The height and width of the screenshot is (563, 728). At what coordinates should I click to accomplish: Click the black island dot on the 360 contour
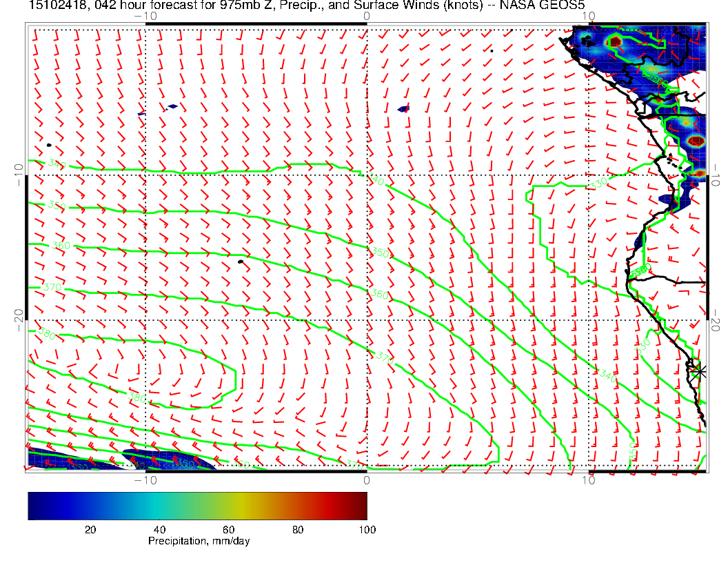241,261
